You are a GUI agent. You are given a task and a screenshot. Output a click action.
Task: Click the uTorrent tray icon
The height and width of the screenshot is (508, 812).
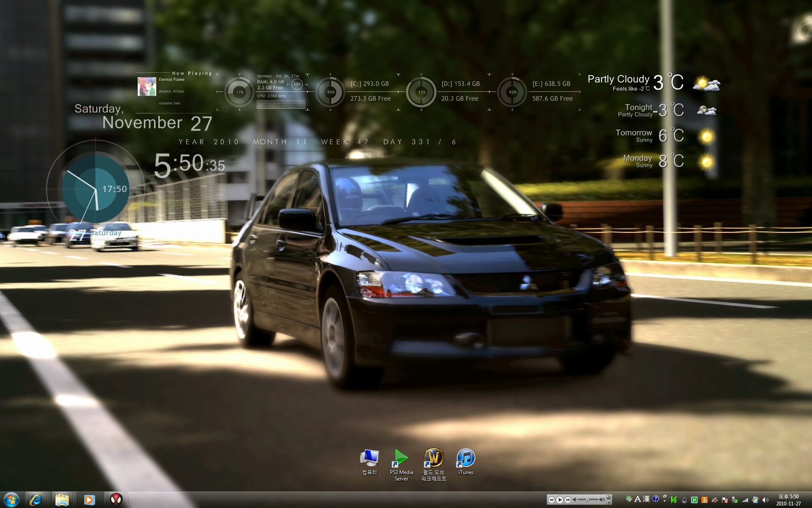click(694, 500)
